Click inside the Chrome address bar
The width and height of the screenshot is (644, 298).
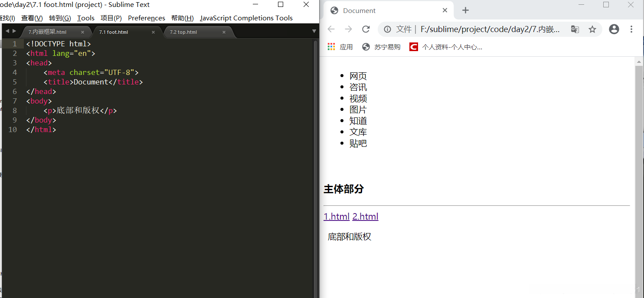tap(477, 29)
